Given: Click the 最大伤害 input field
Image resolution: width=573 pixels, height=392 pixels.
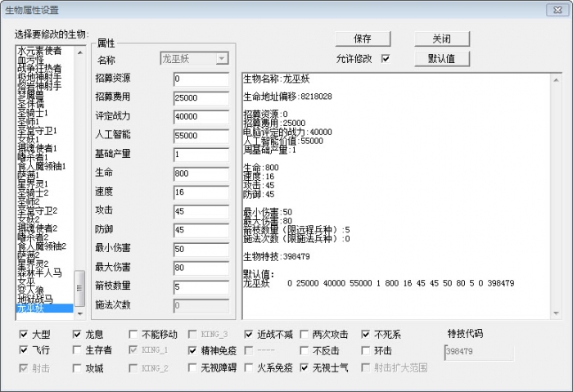Looking at the screenshot, I should click(x=201, y=268).
